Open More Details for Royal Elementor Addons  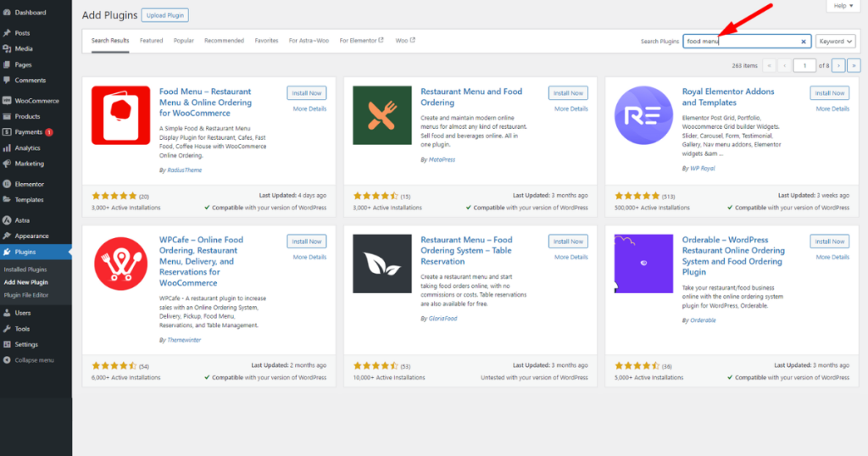click(x=832, y=109)
